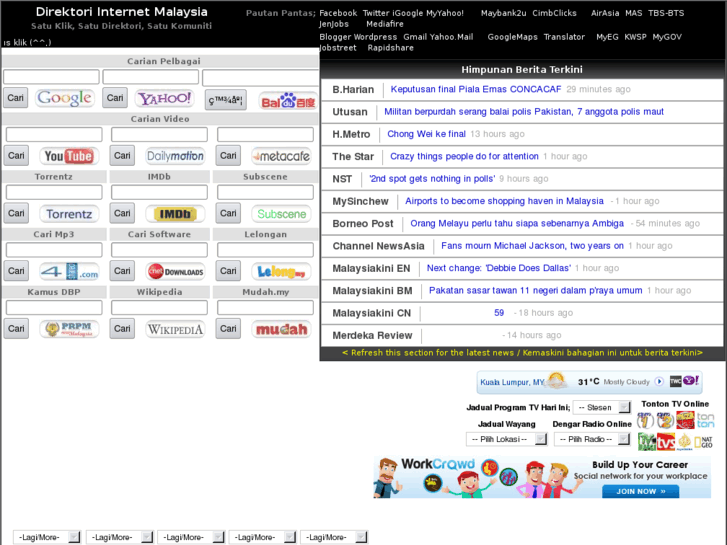Click the Torrentz search input field
The image size is (727, 545).
click(x=54, y=192)
